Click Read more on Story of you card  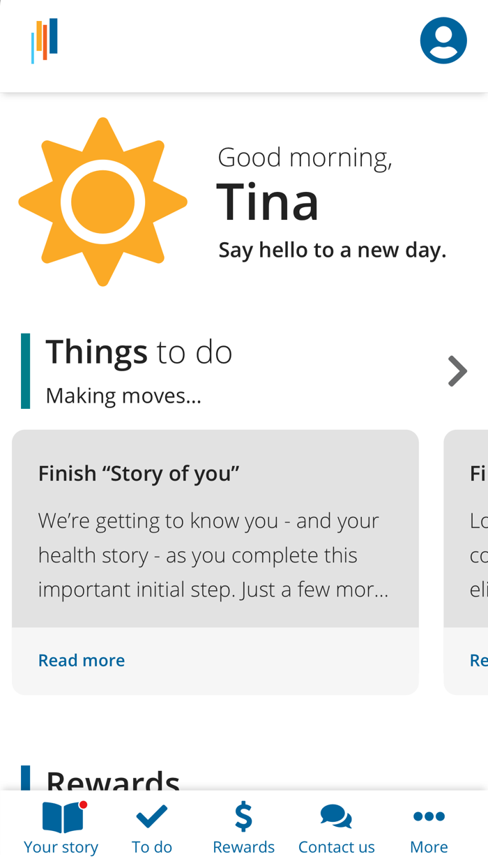82,660
